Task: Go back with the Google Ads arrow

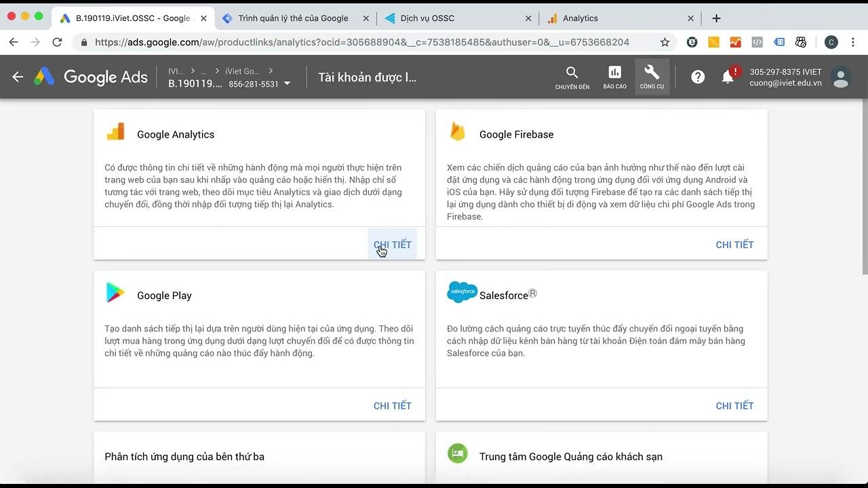Action: point(18,77)
